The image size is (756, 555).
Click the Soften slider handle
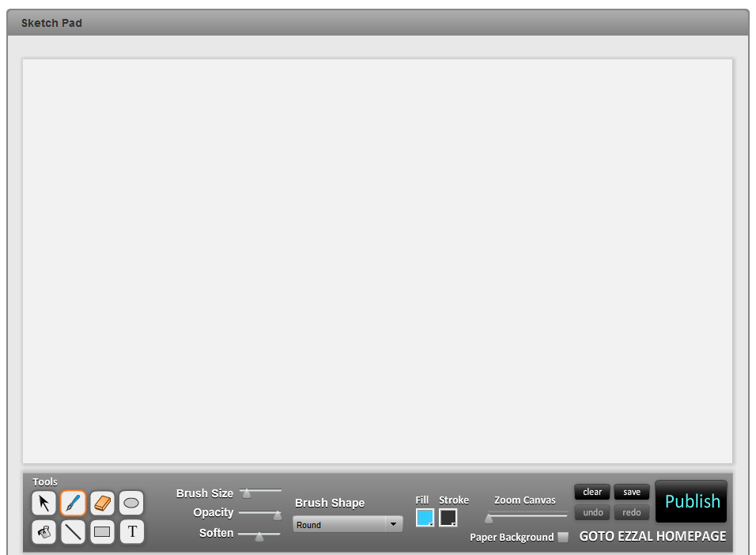click(259, 536)
